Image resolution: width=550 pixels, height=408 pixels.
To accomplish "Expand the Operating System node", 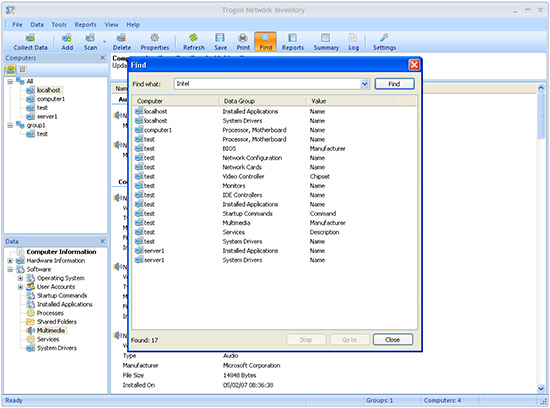I will pos(20,278).
